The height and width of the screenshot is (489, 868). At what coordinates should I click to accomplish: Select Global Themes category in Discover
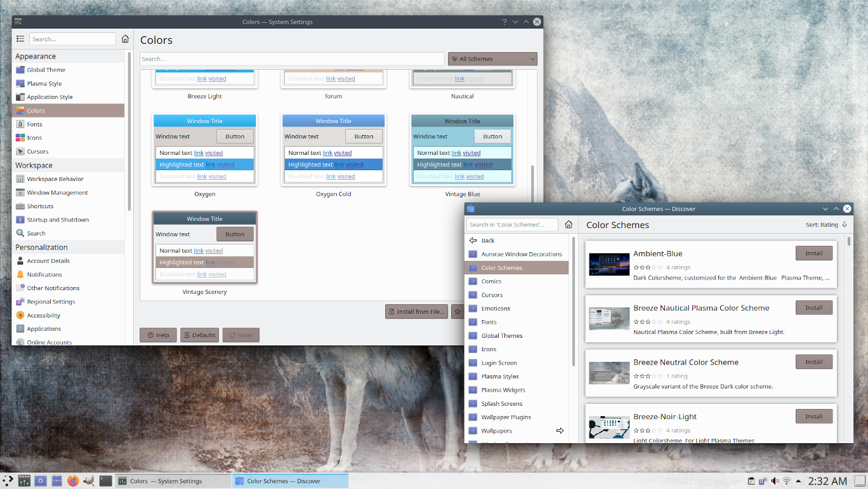[516, 336]
